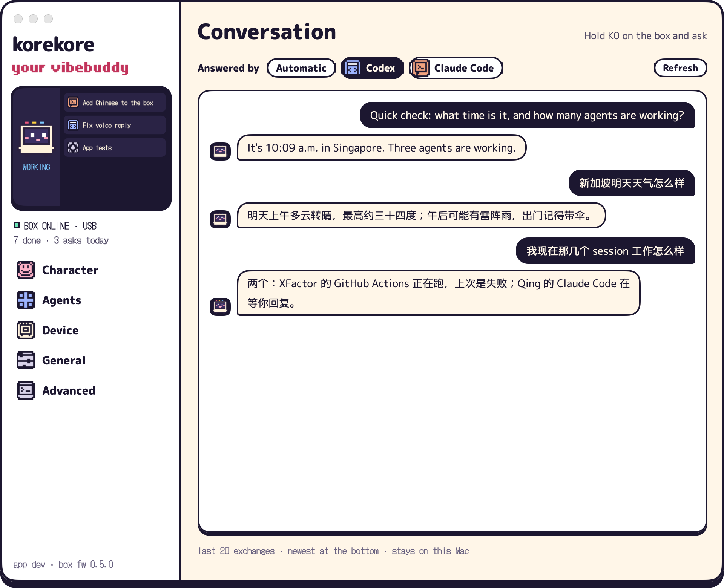This screenshot has width=724, height=588.
Task: Click the 新加坡明天天气怎么样 message bubble
Action: (x=632, y=183)
